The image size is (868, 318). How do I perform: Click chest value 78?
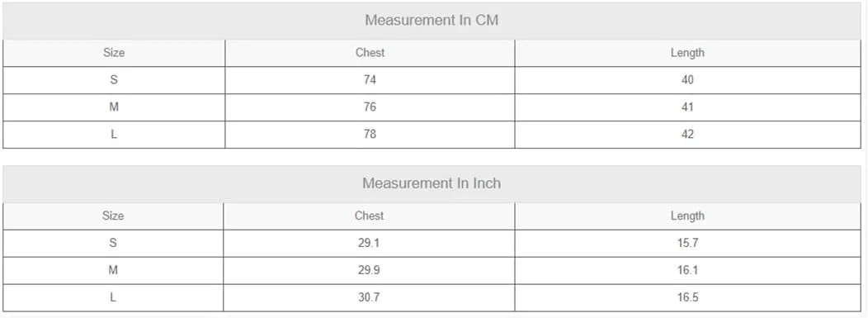pyautogui.click(x=370, y=134)
